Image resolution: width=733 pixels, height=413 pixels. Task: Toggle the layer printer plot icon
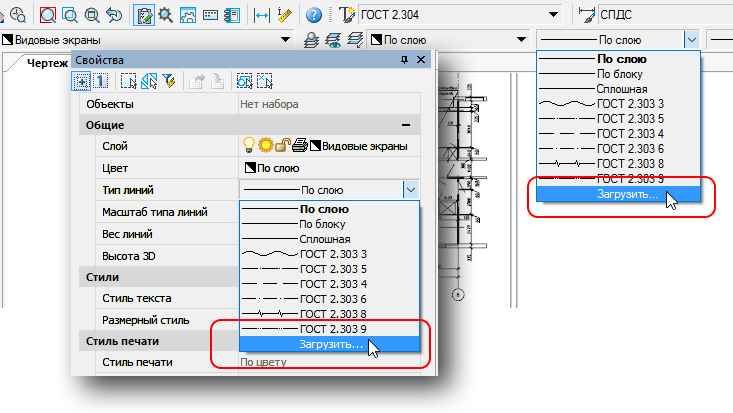pos(300,145)
